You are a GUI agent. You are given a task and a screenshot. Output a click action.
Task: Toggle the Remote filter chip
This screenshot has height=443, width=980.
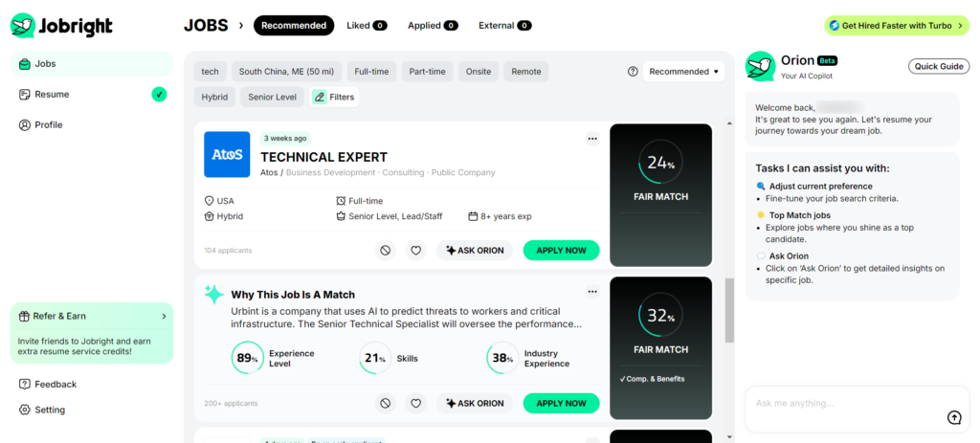[x=526, y=71]
